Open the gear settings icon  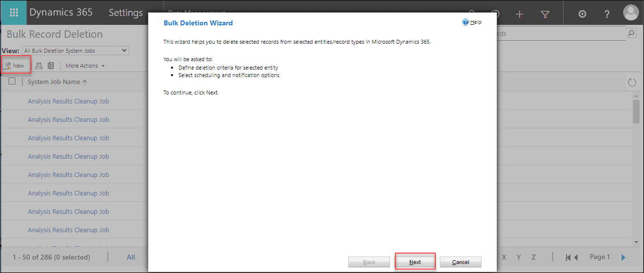click(x=582, y=14)
